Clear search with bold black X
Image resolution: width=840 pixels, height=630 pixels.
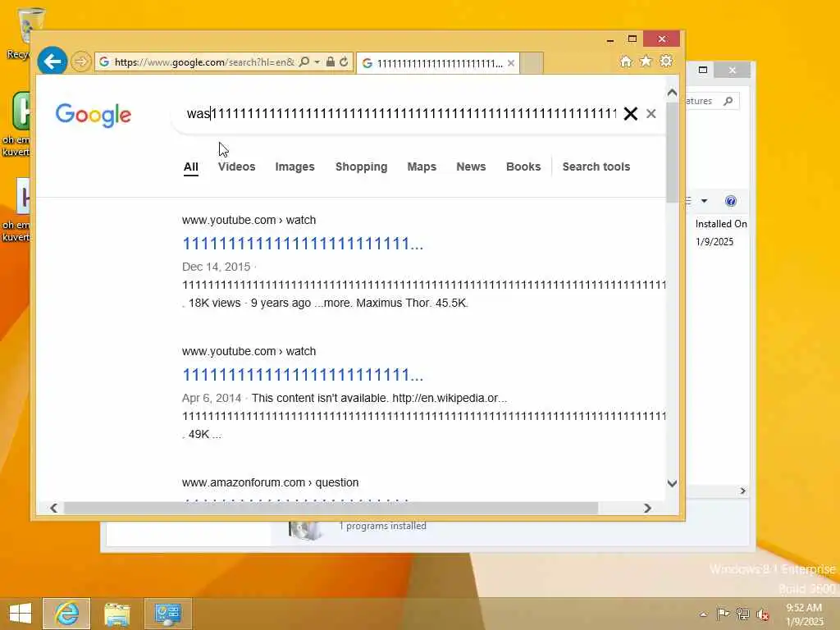pyautogui.click(x=631, y=113)
